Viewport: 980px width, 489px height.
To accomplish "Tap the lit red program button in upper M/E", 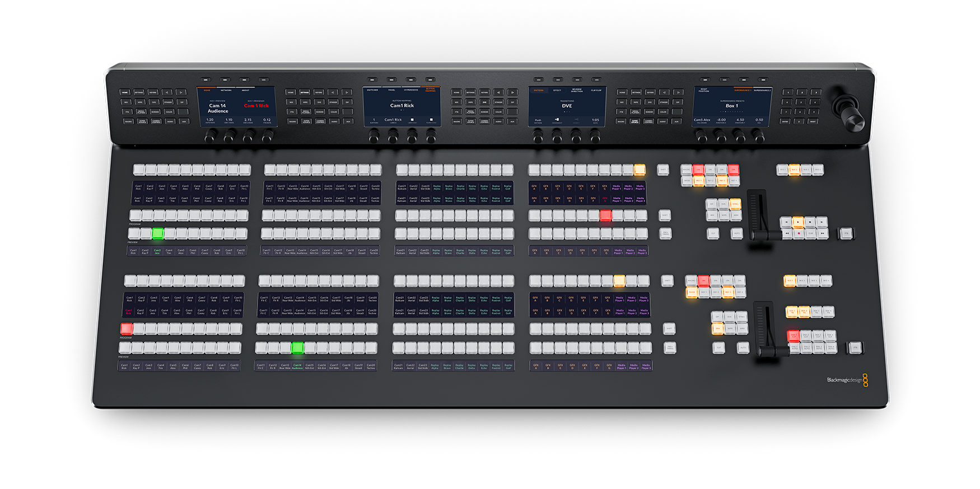I will pyautogui.click(x=605, y=215).
